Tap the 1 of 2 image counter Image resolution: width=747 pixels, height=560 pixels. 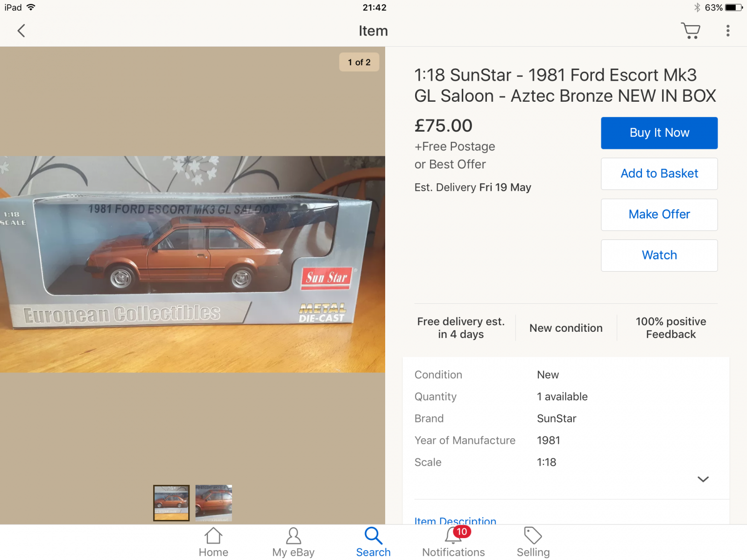(x=359, y=62)
